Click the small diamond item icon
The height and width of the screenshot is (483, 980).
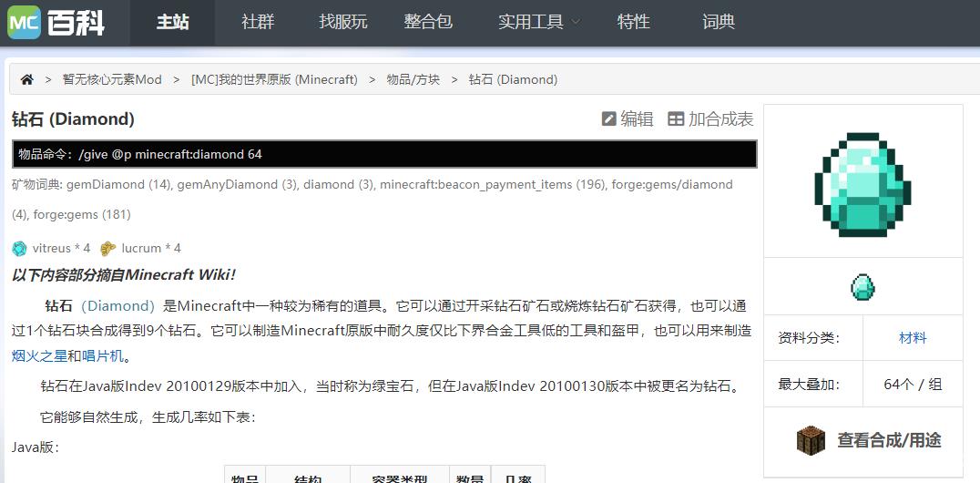click(863, 287)
